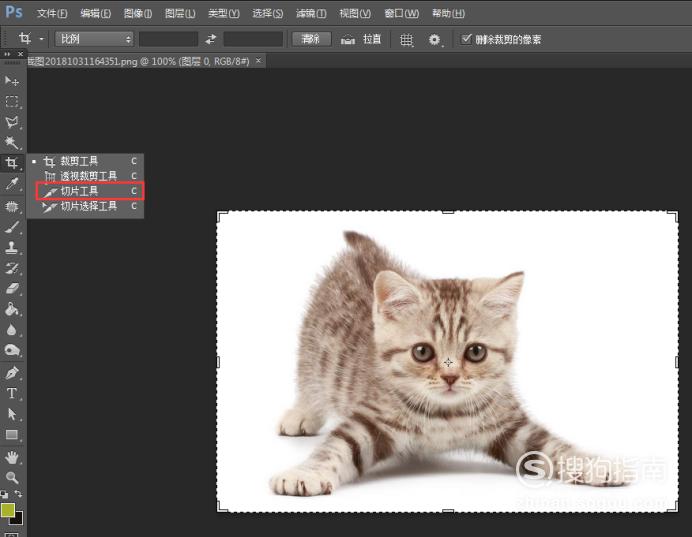Select the Eraser tool
This screenshot has height=537, width=692.
(x=12, y=289)
